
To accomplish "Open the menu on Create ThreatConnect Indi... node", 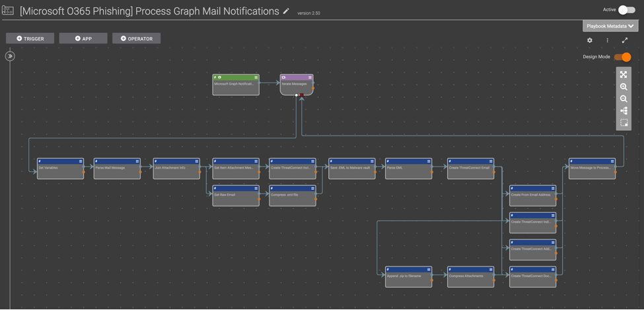I will click(x=553, y=215).
